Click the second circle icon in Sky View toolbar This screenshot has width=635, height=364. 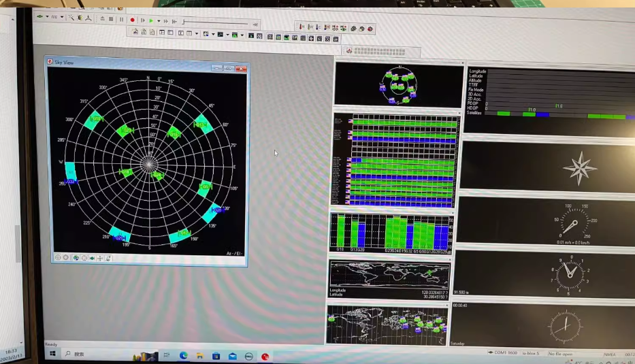click(66, 257)
